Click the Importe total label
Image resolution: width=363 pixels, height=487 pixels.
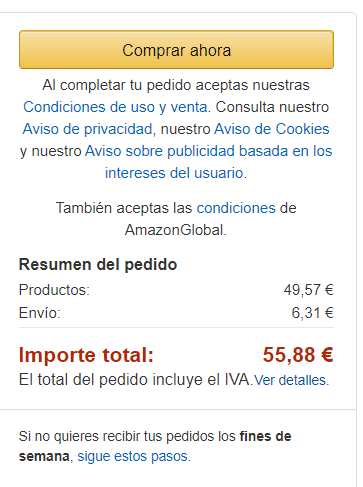(x=86, y=355)
